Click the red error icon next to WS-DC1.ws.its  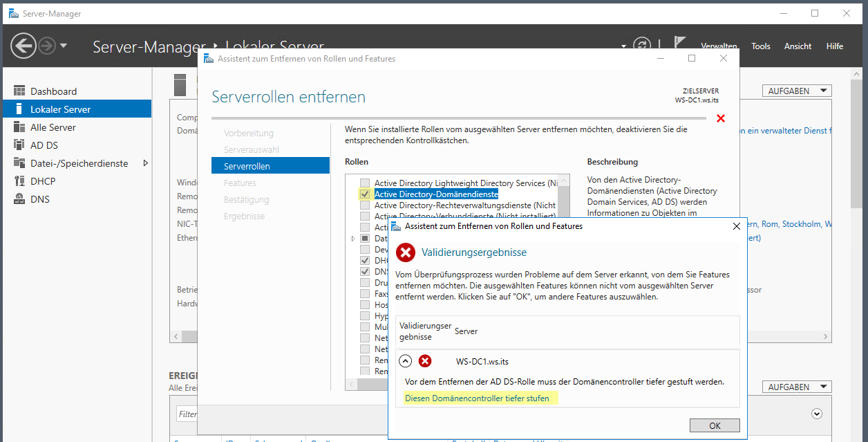pyautogui.click(x=425, y=361)
